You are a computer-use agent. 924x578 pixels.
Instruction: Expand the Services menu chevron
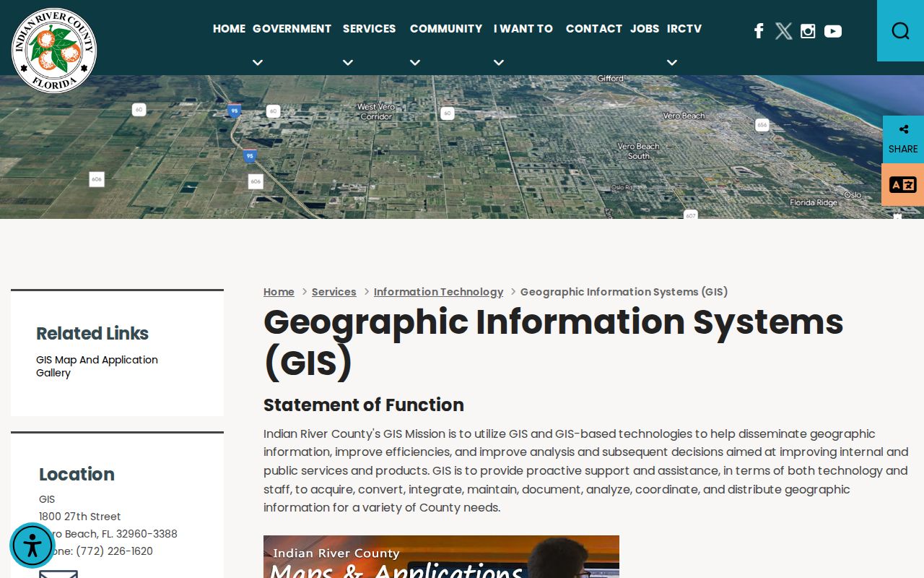click(x=348, y=63)
